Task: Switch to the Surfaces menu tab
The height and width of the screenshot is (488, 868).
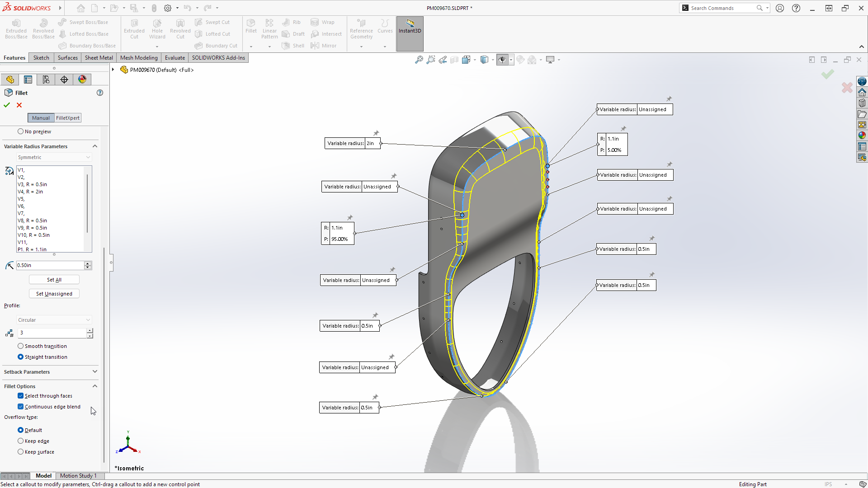Action: tap(67, 57)
